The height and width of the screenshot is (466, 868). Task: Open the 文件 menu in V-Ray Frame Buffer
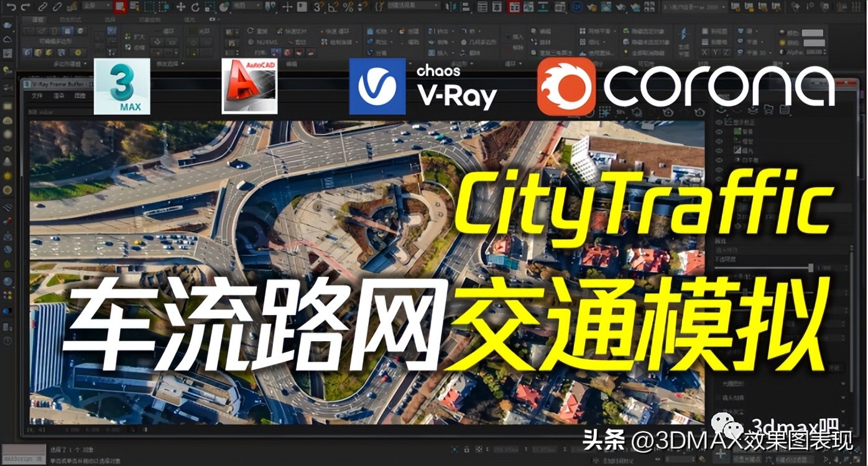click(36, 96)
